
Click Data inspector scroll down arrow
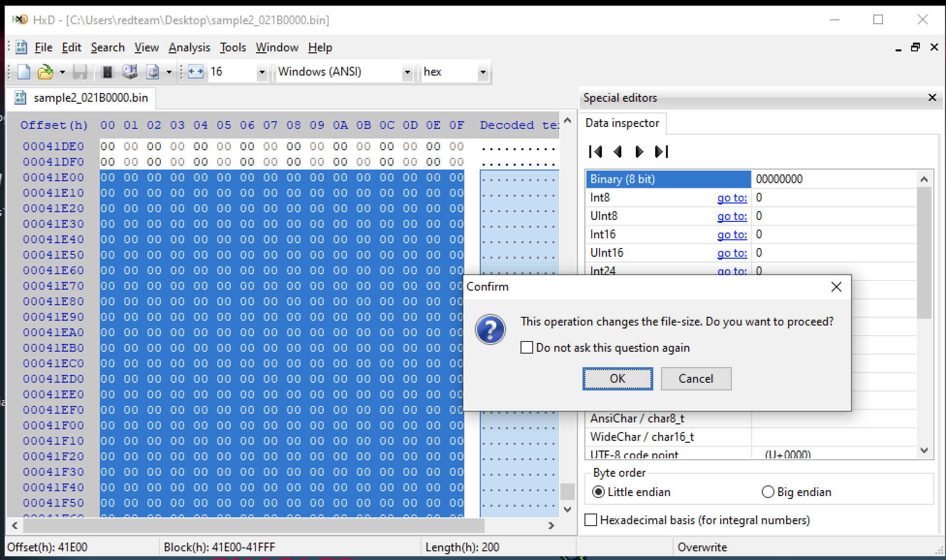point(924,451)
